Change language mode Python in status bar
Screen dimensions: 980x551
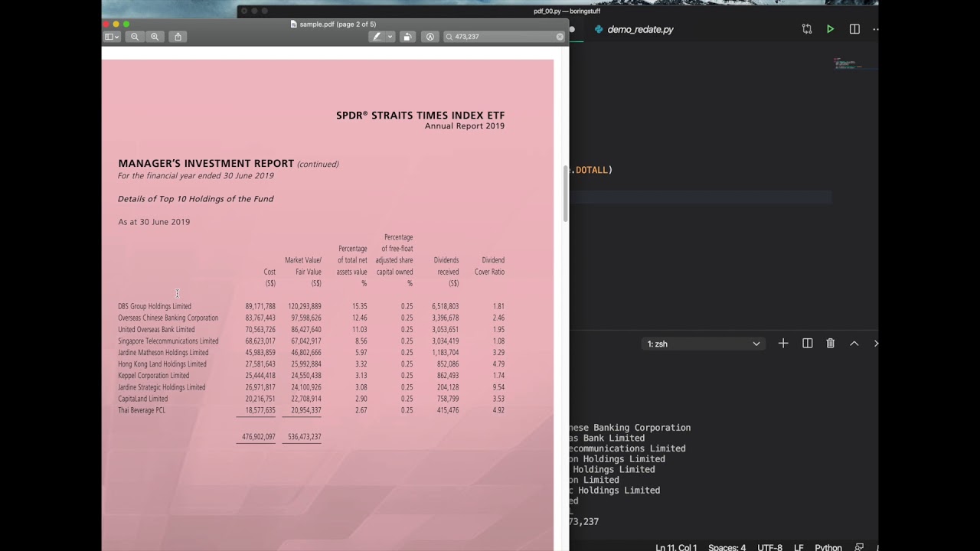coord(828,547)
